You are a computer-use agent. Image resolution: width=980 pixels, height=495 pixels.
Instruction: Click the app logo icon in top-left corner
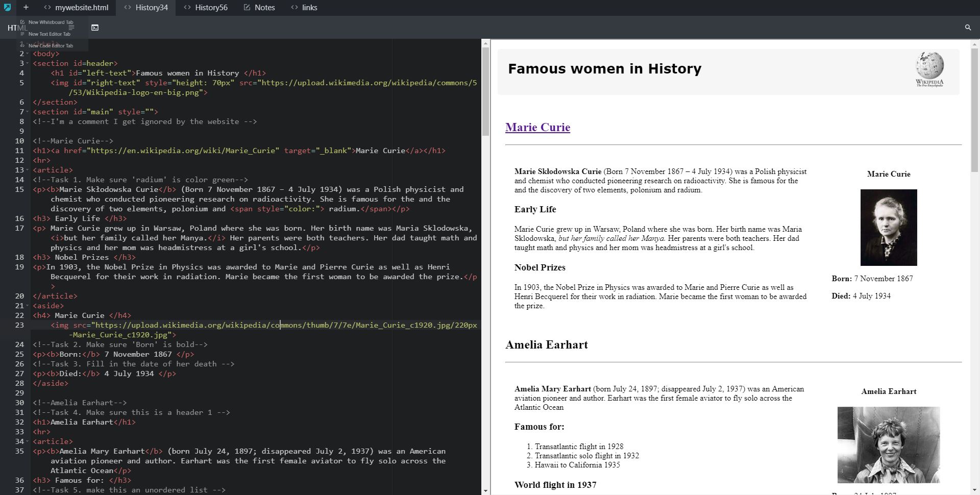click(7, 8)
